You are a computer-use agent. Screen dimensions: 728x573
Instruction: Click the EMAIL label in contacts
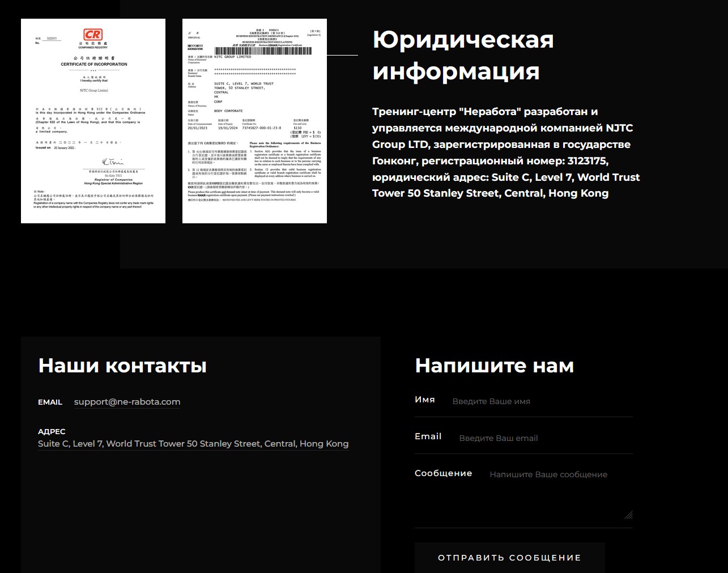click(50, 402)
